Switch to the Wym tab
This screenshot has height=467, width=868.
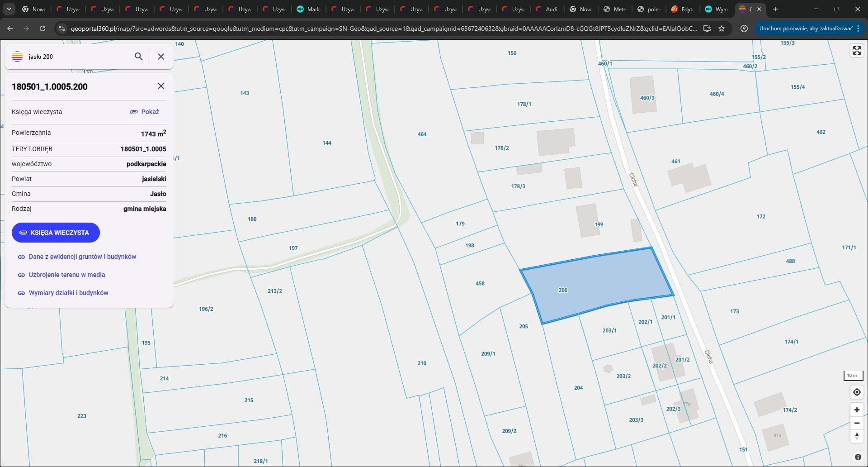coord(717,9)
